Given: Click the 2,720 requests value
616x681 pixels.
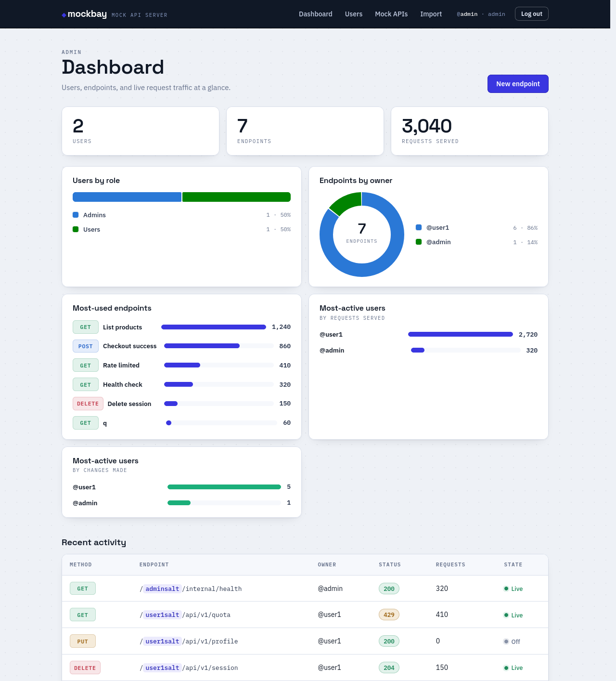Looking at the screenshot, I should 528,334.
